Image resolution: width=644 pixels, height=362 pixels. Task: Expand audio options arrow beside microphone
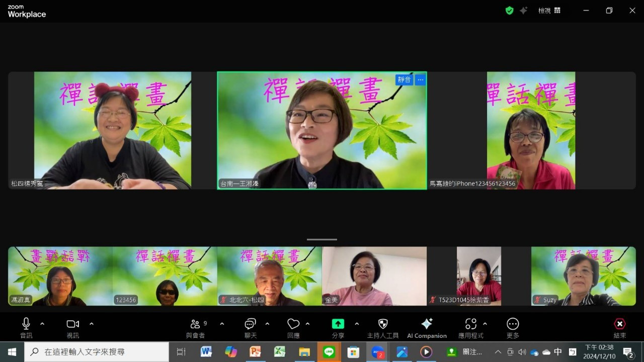pyautogui.click(x=42, y=324)
